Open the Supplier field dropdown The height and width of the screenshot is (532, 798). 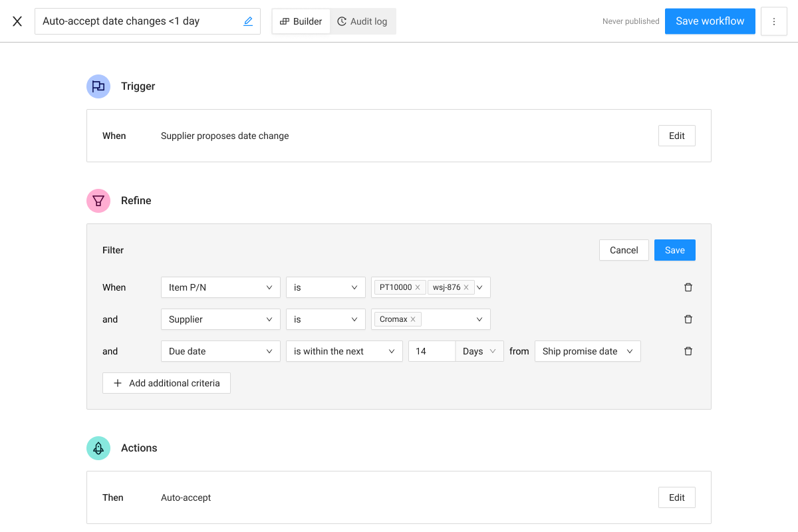220,319
